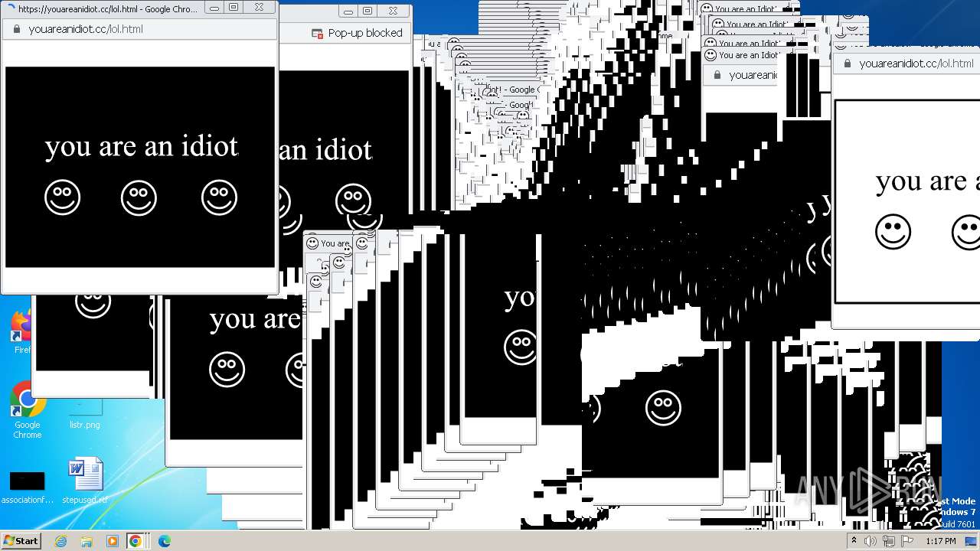Viewport: 980px width, 551px height.
Task: Click the "Pop-up blocked" text in the second window
Action: (x=364, y=33)
